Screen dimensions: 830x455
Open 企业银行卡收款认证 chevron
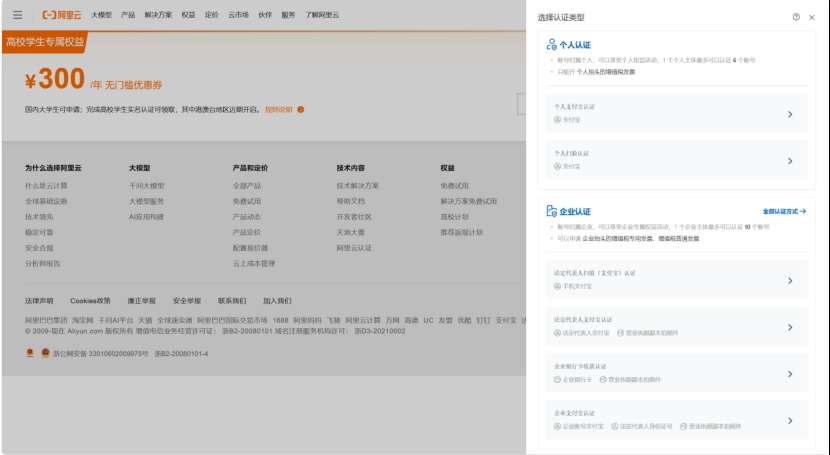point(790,374)
